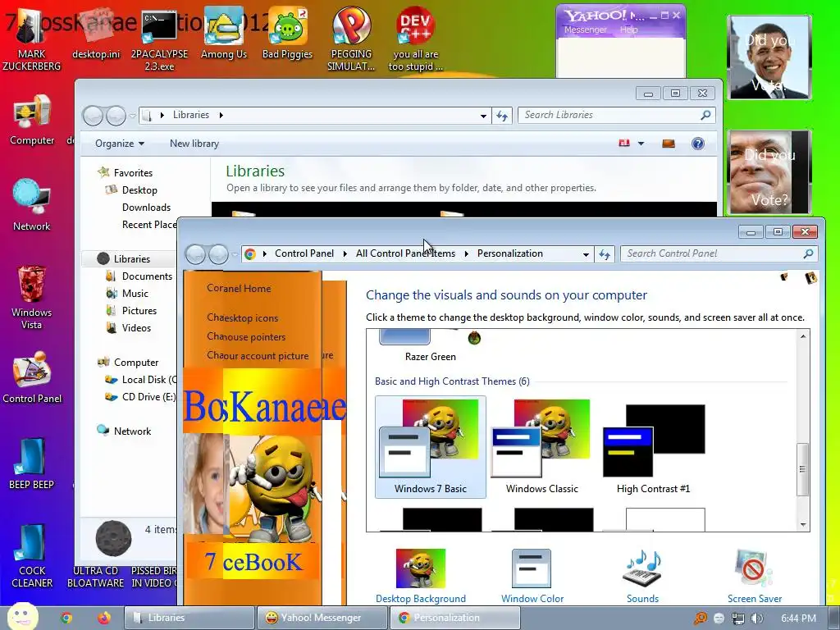
Task: Switch to Yahoo! Messenger taskbar button
Action: 322,618
